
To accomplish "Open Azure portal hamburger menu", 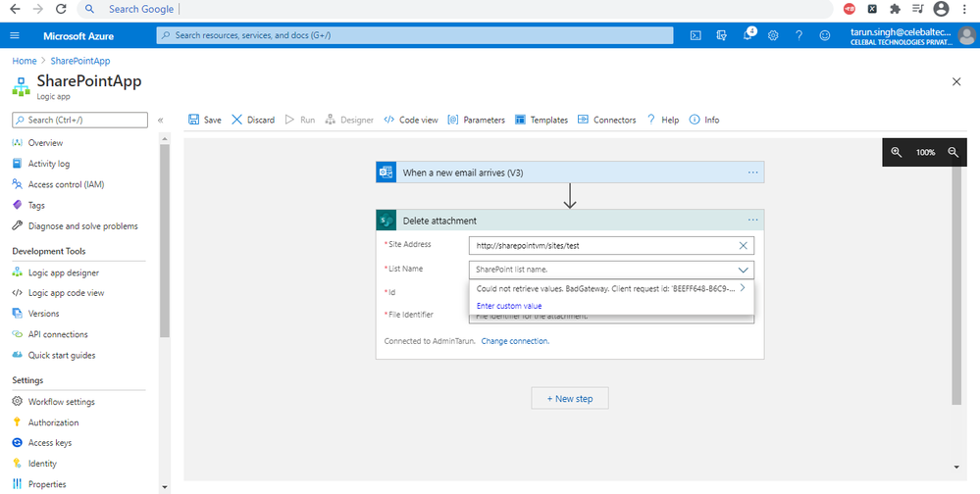I will pos(15,35).
